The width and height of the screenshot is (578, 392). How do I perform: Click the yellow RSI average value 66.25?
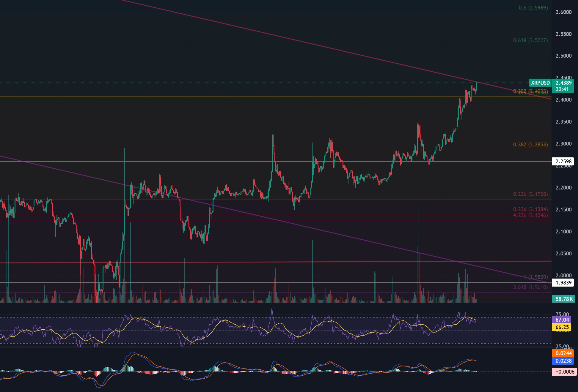[562, 327]
